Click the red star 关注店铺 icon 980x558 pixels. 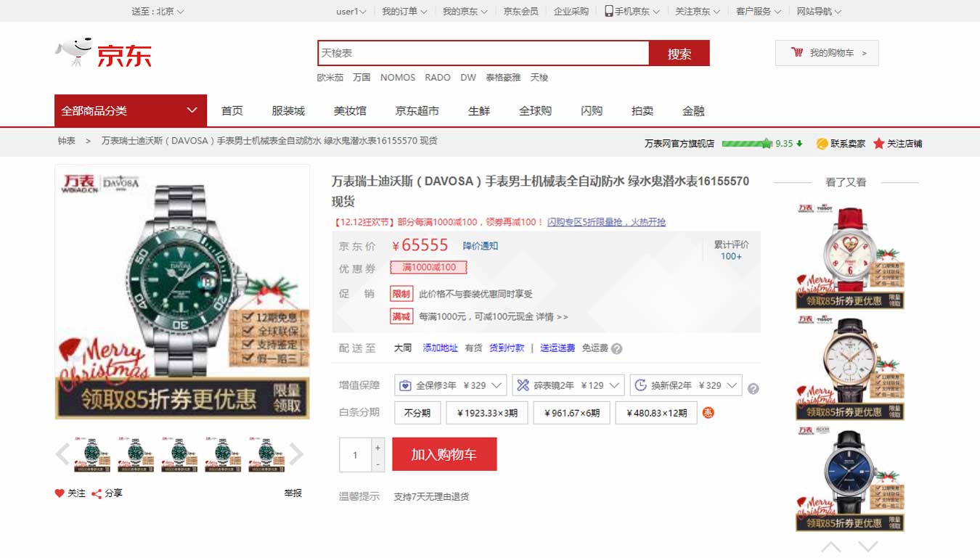(x=878, y=144)
